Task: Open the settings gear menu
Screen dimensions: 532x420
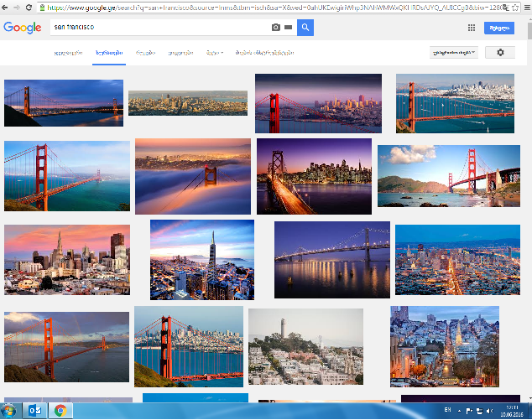Action: tap(500, 53)
